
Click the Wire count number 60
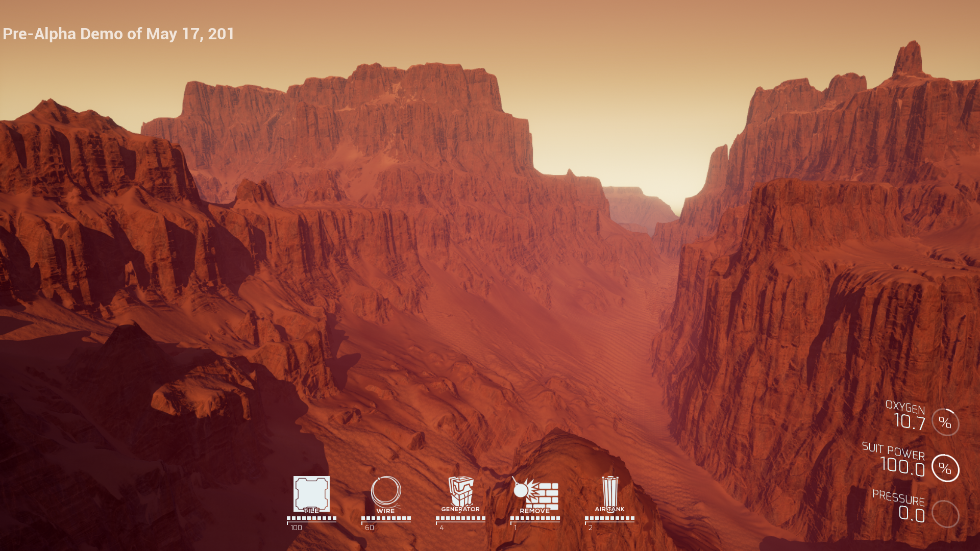coord(370,528)
